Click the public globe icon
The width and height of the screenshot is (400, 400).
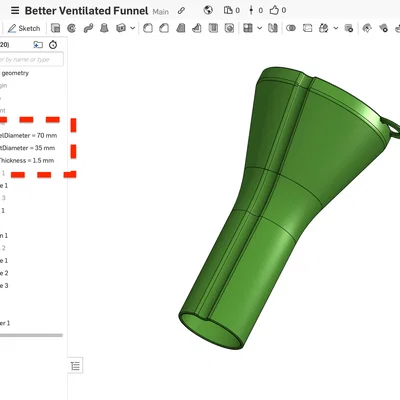click(x=208, y=10)
